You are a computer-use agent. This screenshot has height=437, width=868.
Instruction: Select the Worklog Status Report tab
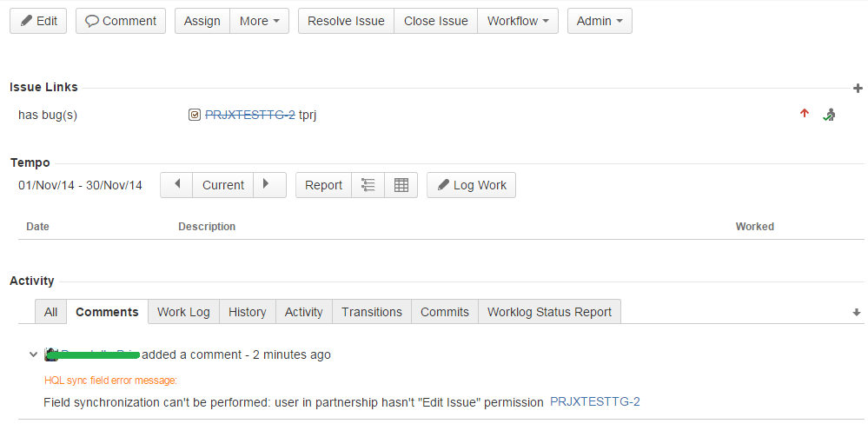549,312
